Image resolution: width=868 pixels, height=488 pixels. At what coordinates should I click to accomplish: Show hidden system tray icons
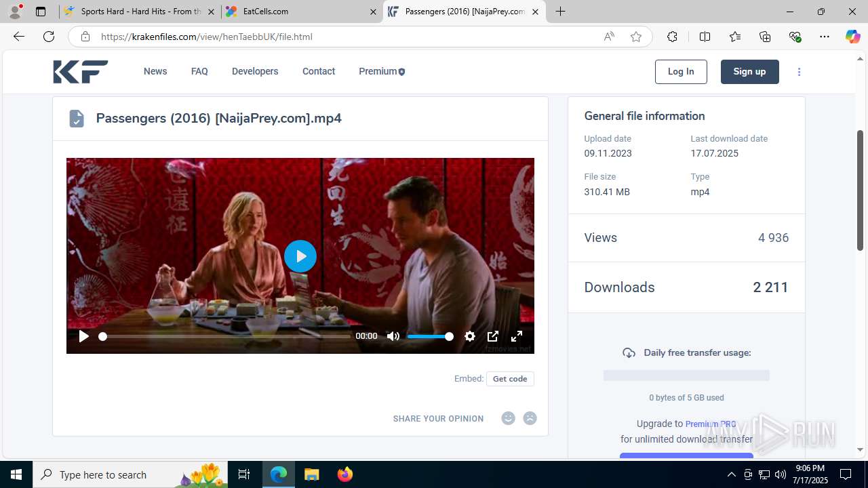coord(731,474)
